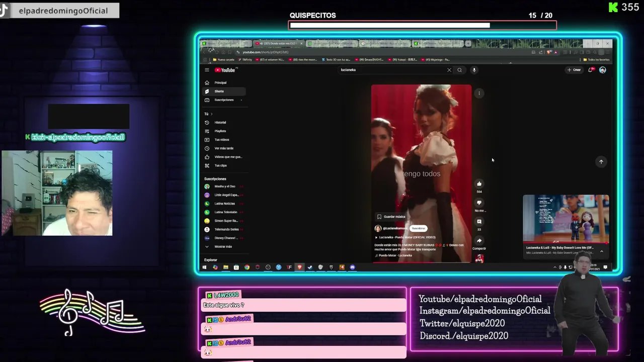
Task: Seek on the Short's red progress bar
Action: click(x=421, y=262)
